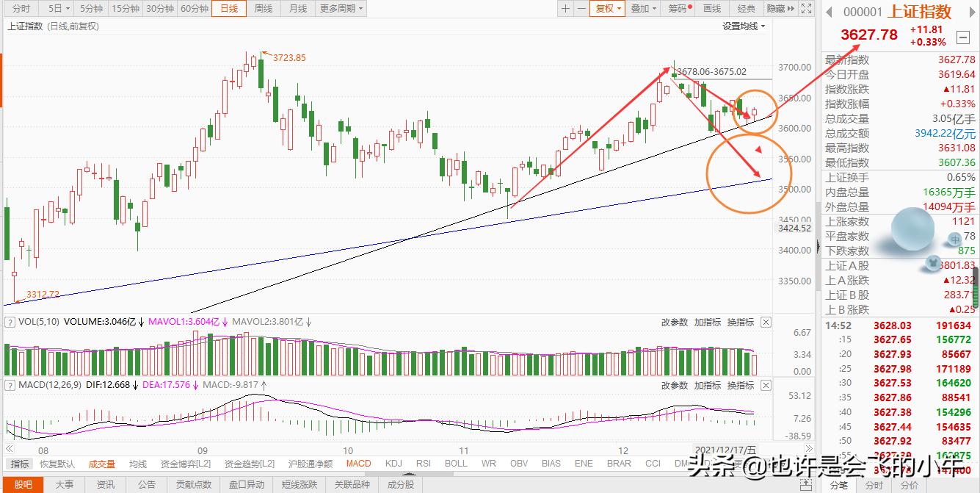Select the BOLL indicator
The height and width of the screenshot is (493, 980).
[456, 464]
